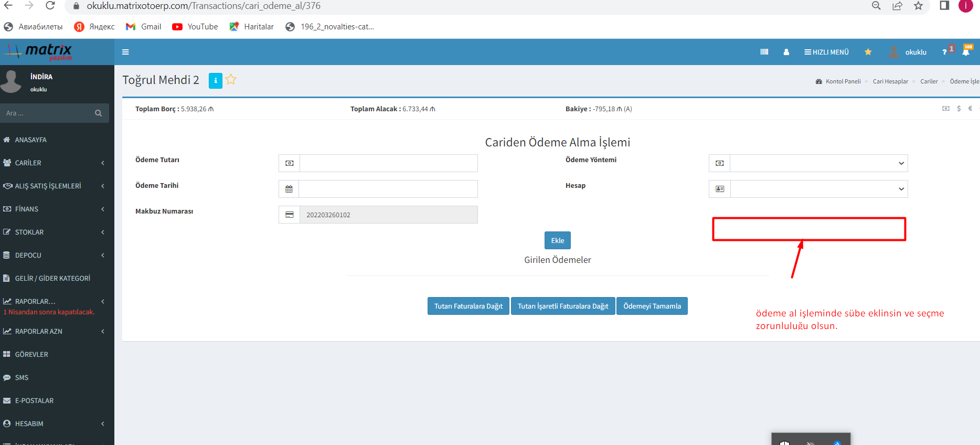Click the Ödeme Tutarı input field
980x445 pixels.
pos(388,163)
